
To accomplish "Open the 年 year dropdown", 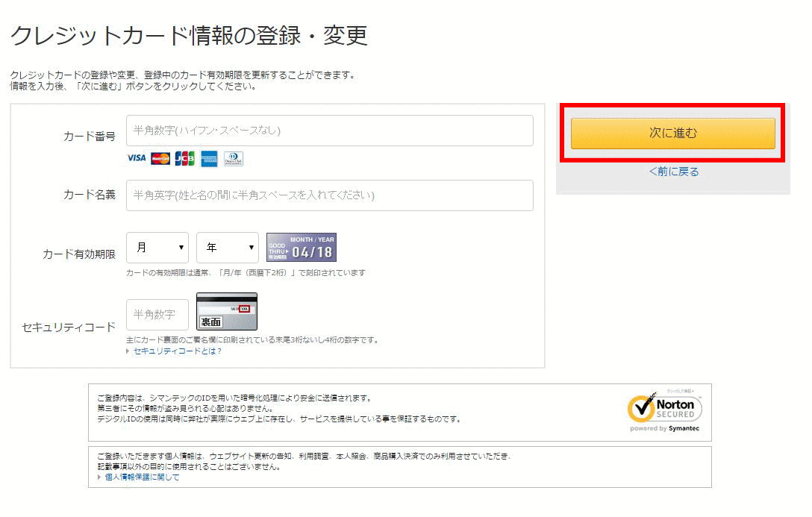I will [227, 248].
